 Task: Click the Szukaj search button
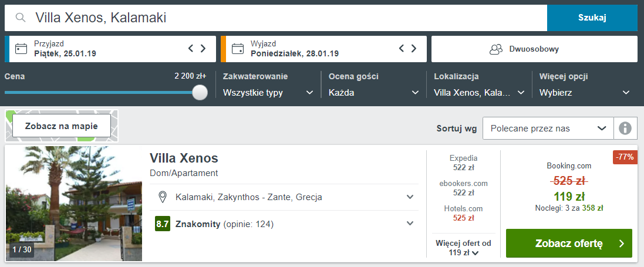click(592, 18)
